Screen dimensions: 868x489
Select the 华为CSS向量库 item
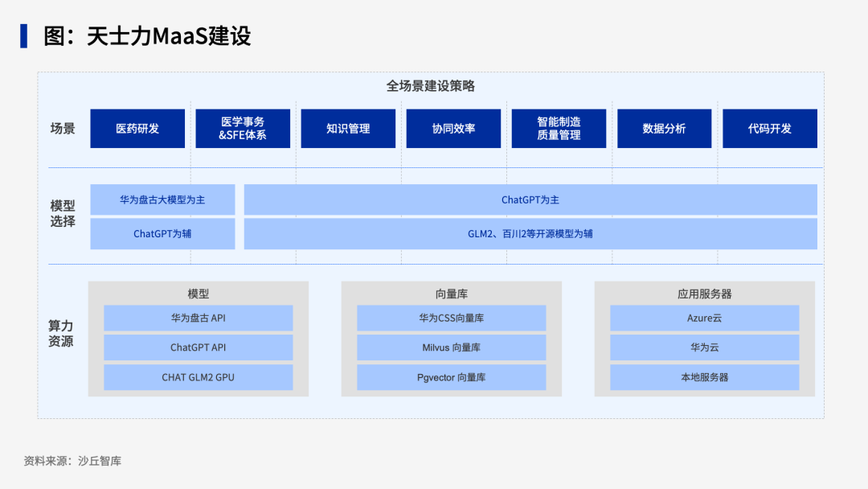451,318
